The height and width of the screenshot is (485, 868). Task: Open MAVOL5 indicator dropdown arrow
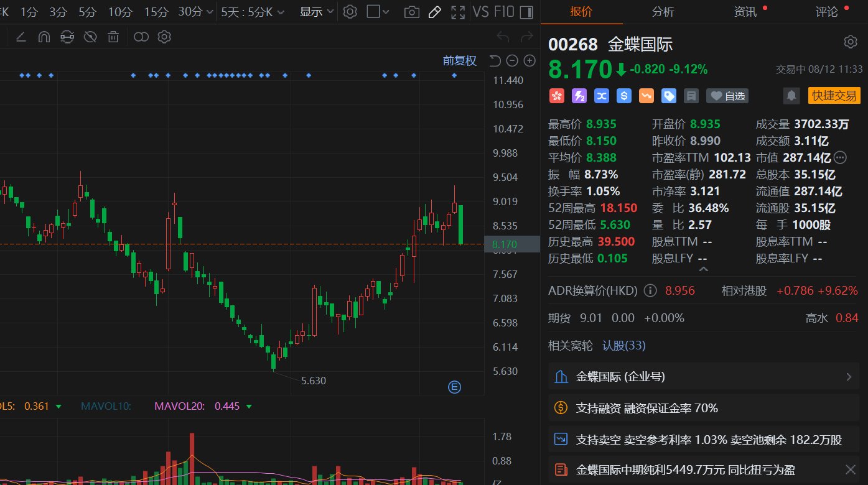[58, 407]
